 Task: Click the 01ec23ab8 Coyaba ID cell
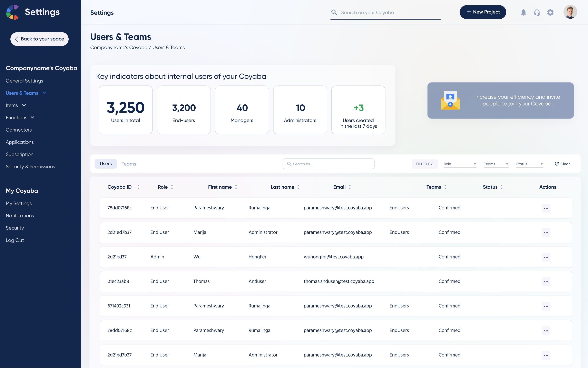pos(118,281)
